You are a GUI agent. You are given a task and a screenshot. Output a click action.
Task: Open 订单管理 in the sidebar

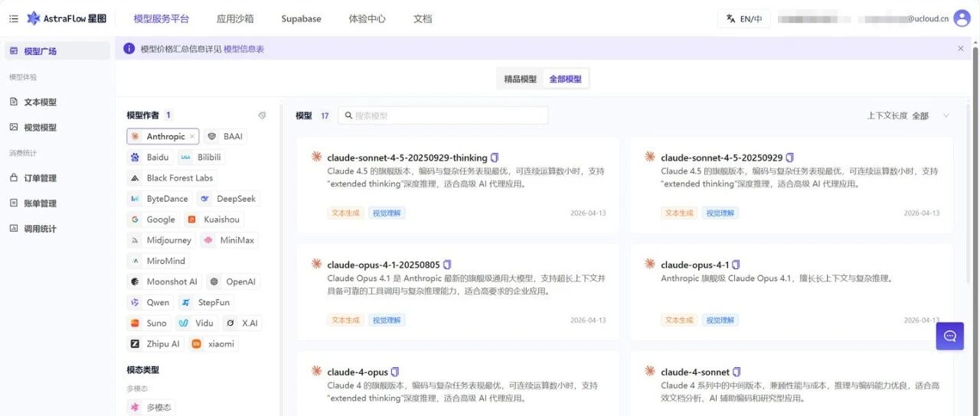coord(57,177)
